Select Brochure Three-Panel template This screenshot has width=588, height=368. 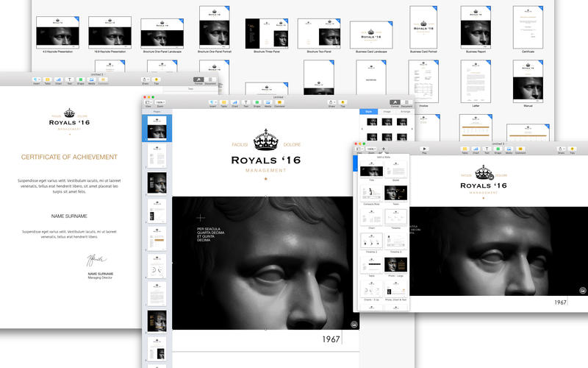[x=267, y=35]
